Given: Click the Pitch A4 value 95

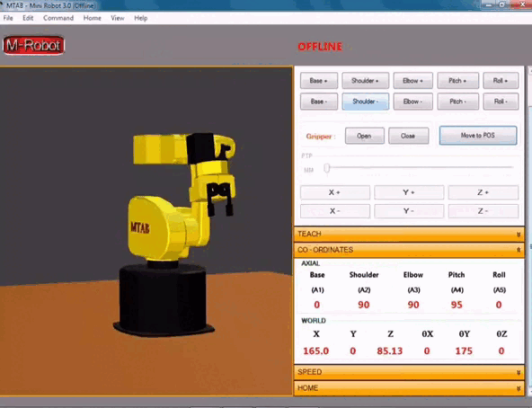Looking at the screenshot, I should [x=457, y=305].
